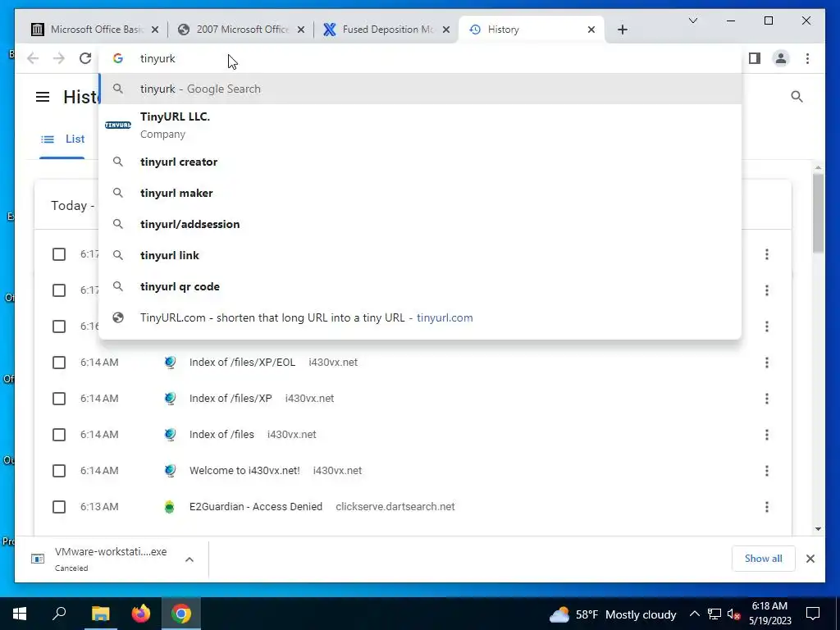Close the Microsoft Office Basic tab

[155, 30]
